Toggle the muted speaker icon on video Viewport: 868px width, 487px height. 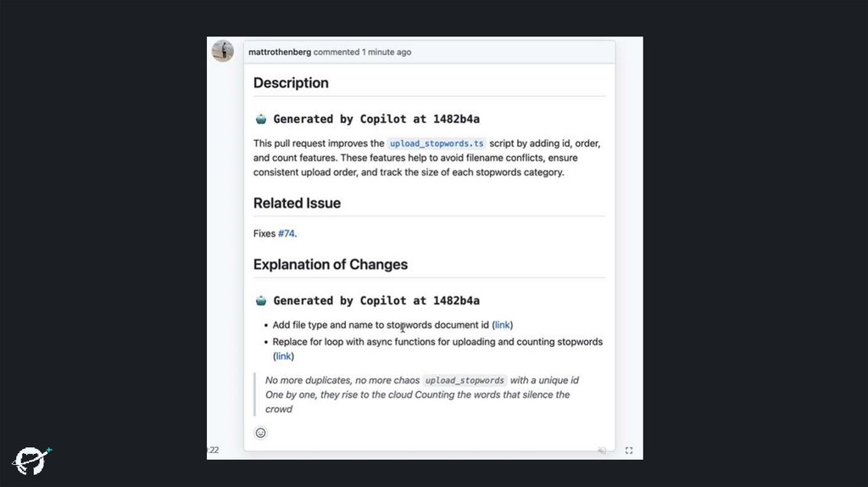602,451
